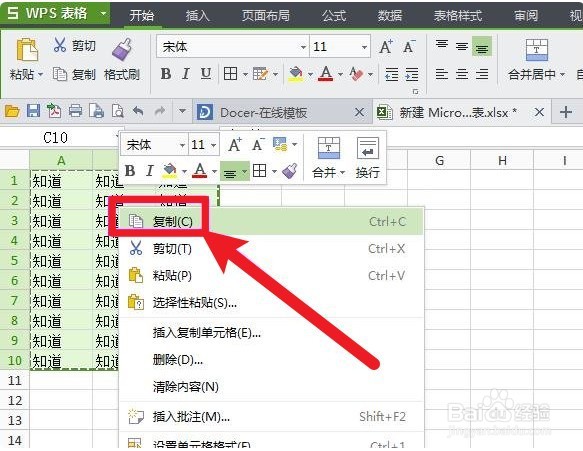Click the undo arrow icon

(x=138, y=111)
